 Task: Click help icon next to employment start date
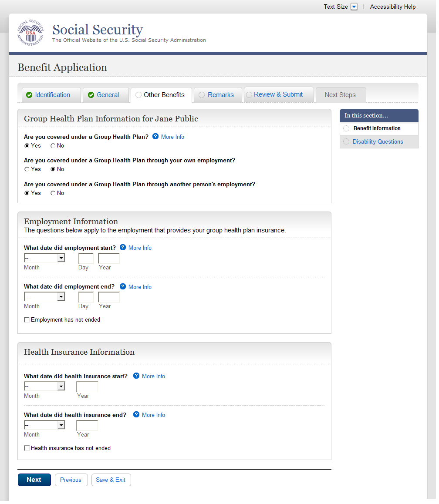click(123, 247)
